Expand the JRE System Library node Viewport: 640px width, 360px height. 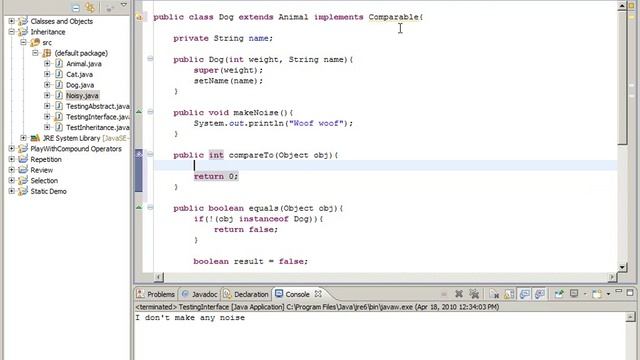(23, 138)
